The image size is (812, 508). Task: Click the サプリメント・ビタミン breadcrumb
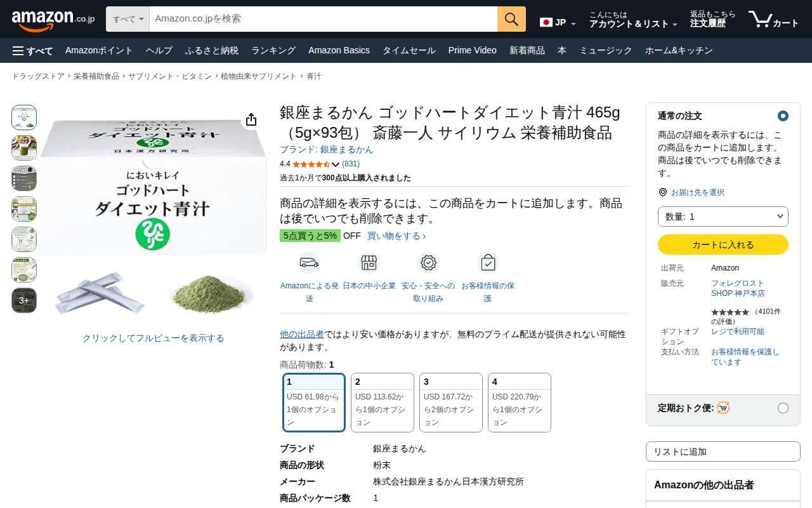(x=170, y=76)
